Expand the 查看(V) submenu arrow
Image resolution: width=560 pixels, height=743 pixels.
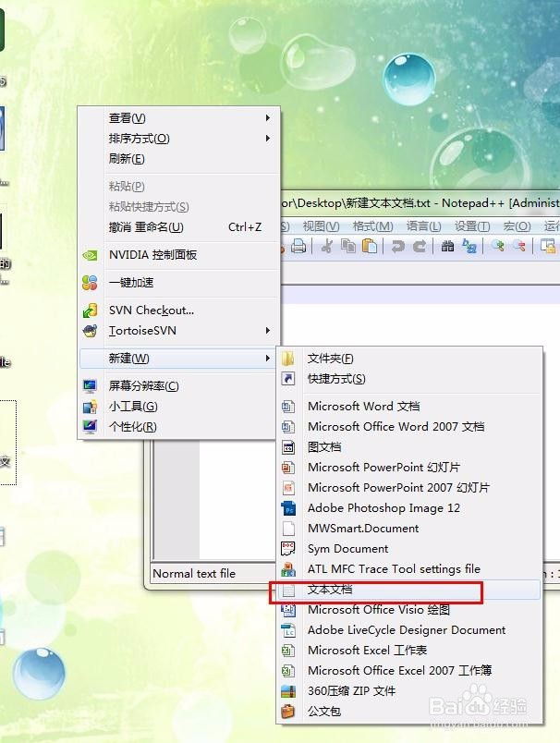click(x=268, y=118)
